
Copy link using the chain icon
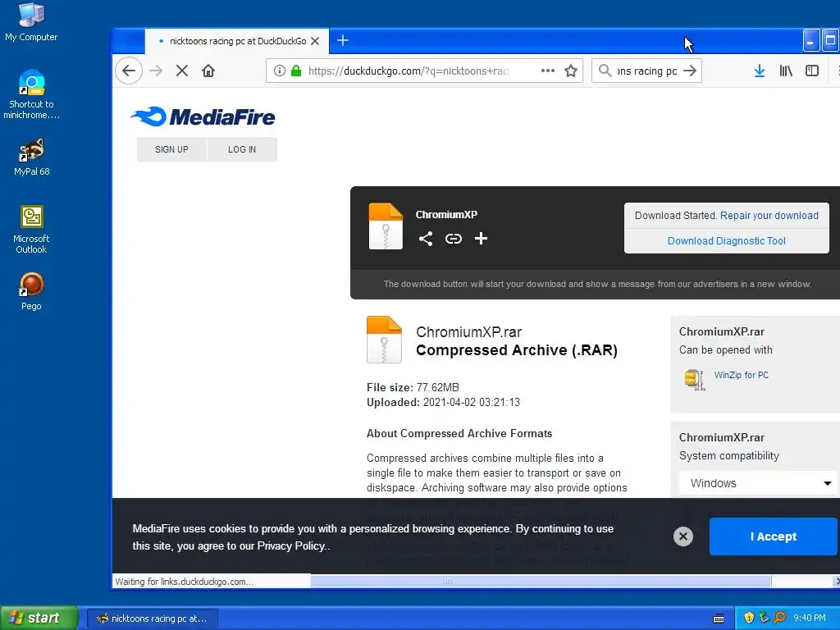pyautogui.click(x=453, y=239)
